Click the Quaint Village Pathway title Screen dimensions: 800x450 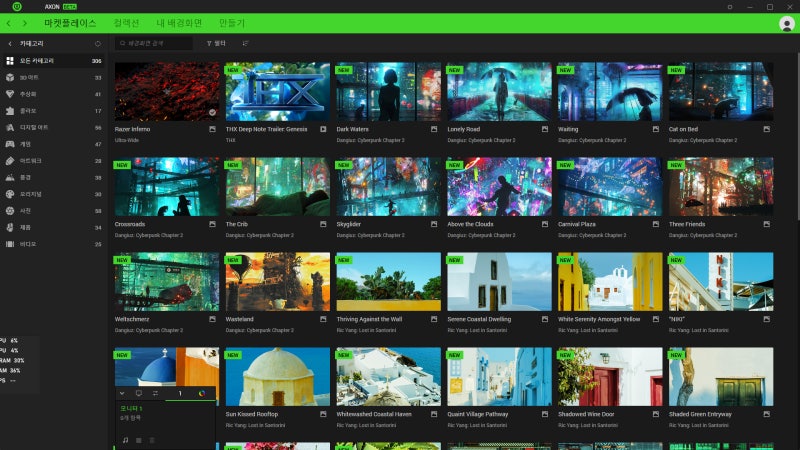[478, 414]
